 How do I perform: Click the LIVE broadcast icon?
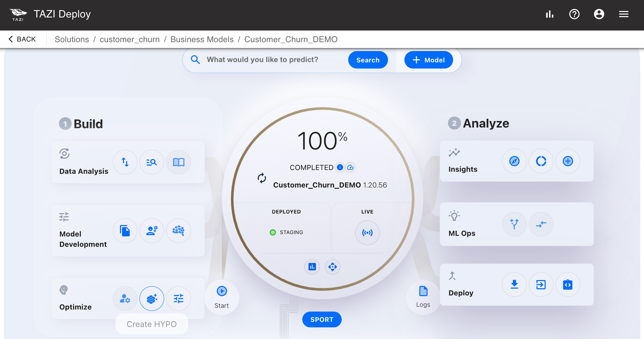pos(367,233)
